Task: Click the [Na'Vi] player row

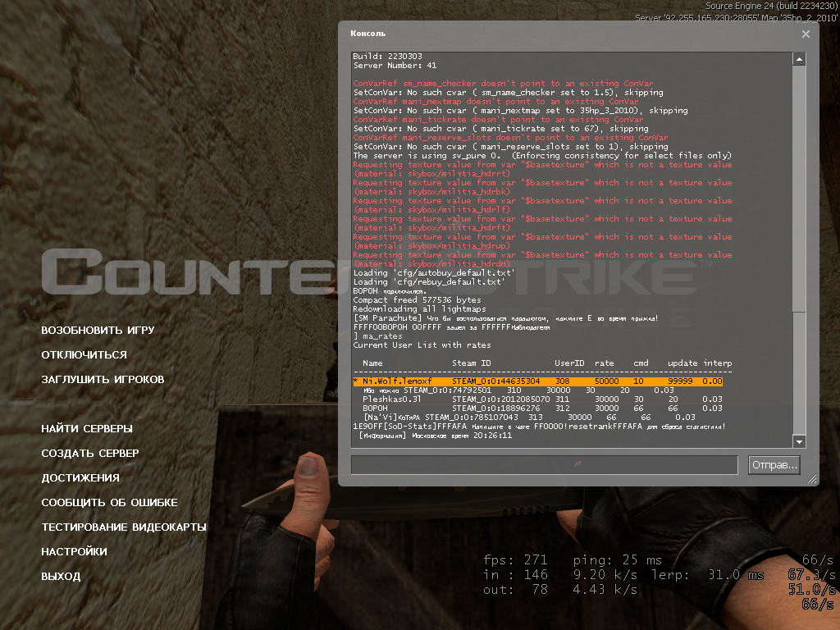Action: 529,418
